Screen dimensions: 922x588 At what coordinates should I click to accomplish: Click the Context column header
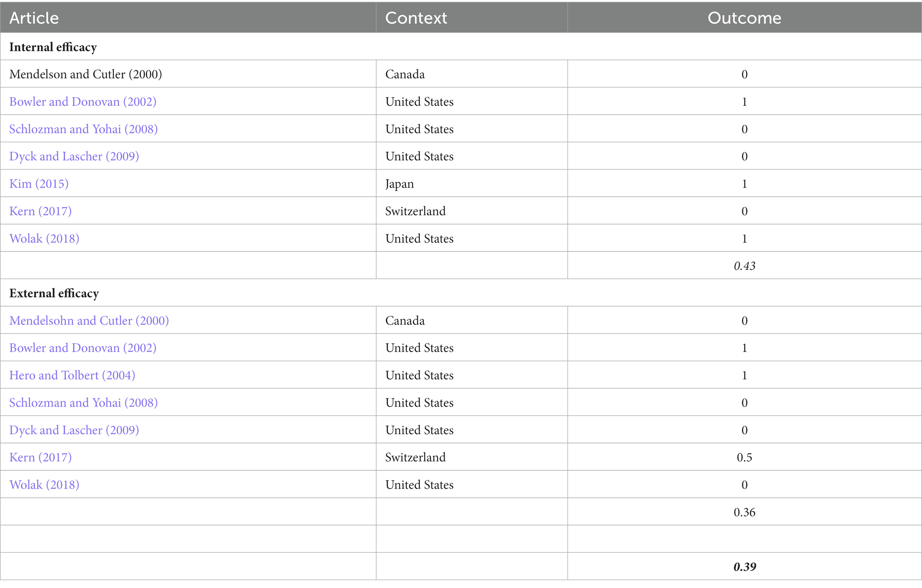tap(416, 18)
